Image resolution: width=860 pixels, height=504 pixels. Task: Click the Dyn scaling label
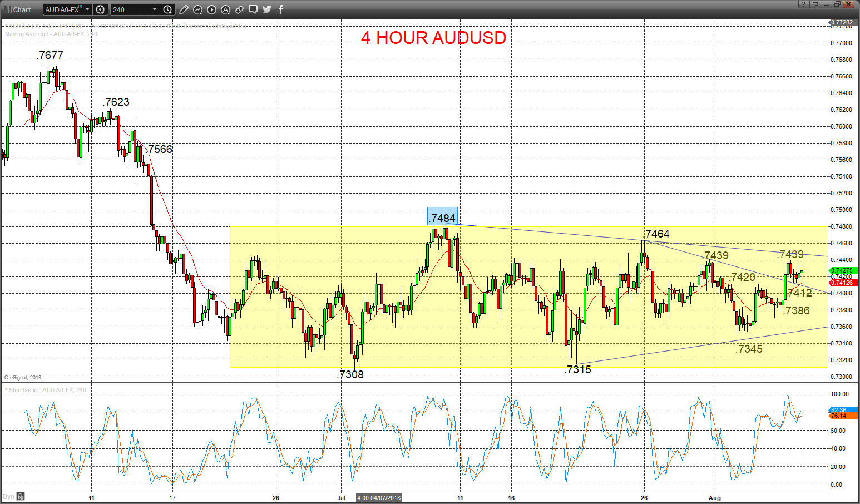[8, 497]
